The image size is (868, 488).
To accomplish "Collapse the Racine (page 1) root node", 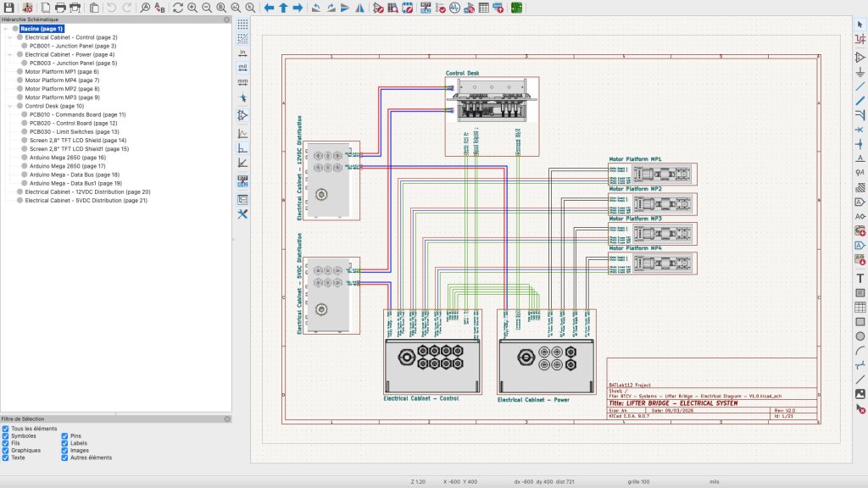I will 4,29.
